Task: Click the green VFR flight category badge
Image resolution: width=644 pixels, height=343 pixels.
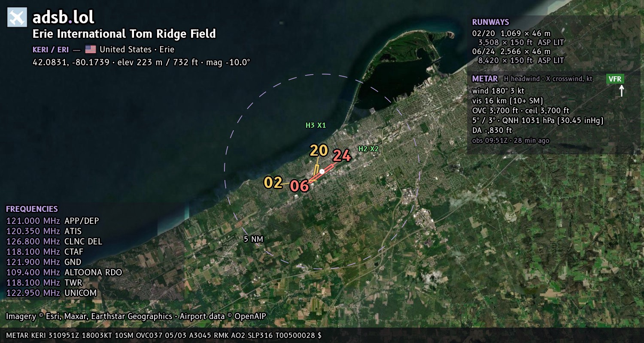Action: click(615, 79)
